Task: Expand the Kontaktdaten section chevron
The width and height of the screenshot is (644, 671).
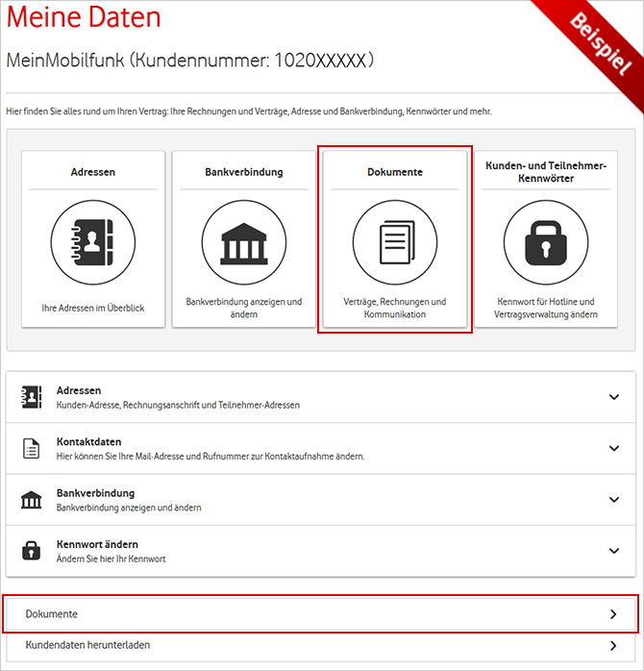Action: (614, 448)
